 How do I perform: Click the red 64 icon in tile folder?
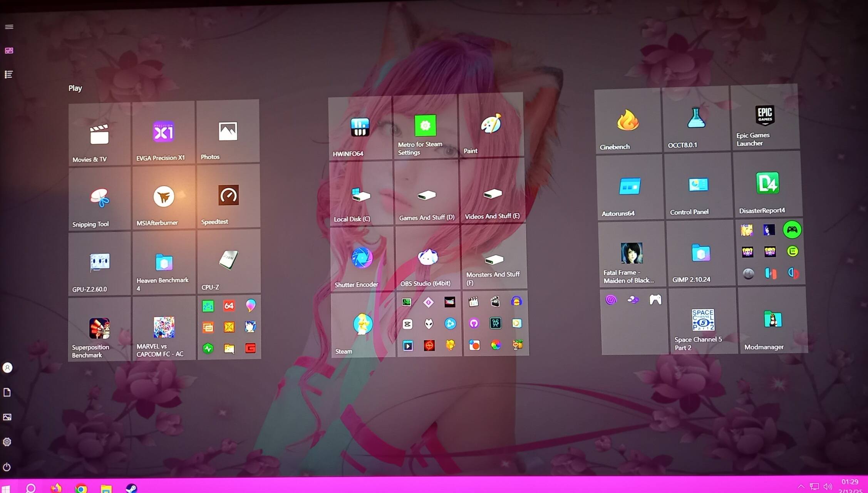[x=229, y=306]
